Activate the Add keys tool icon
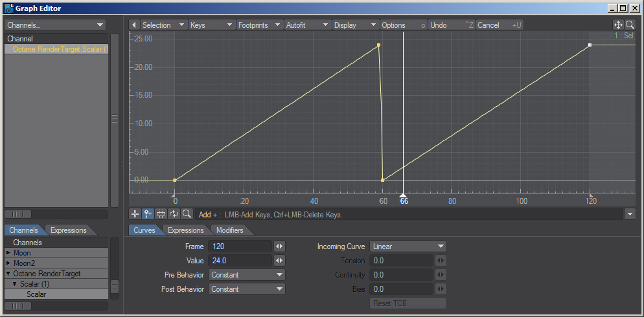Screen dimensions: 644x317 coord(148,214)
